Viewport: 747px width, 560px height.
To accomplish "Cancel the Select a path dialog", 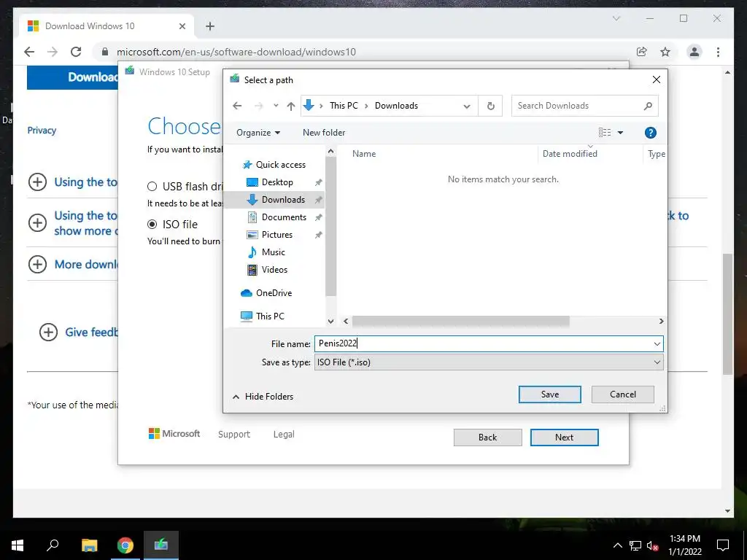I will tap(623, 394).
